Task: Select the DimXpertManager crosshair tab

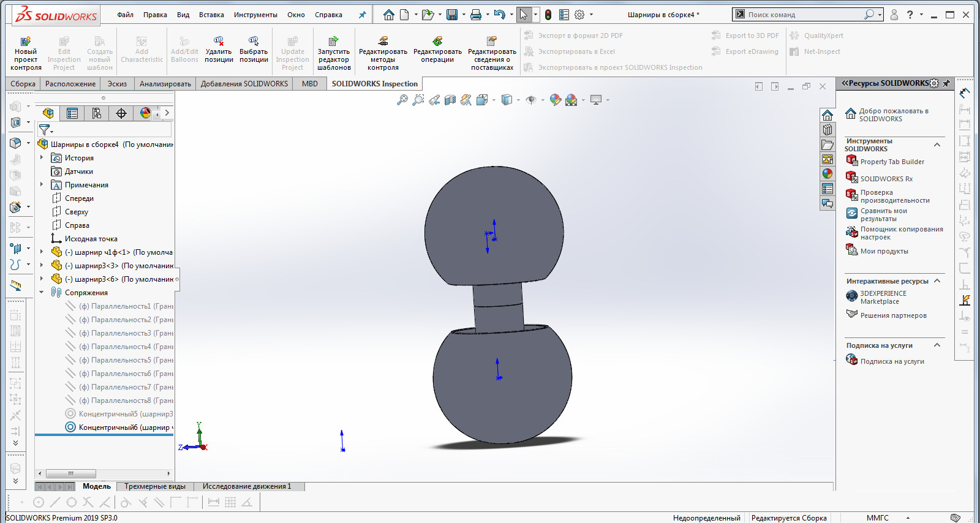Action: coord(121,113)
